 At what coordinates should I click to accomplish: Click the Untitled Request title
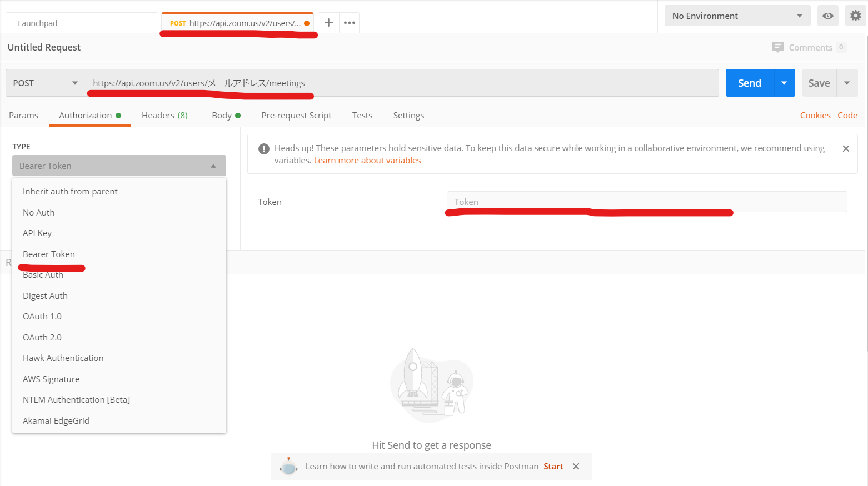(x=44, y=47)
